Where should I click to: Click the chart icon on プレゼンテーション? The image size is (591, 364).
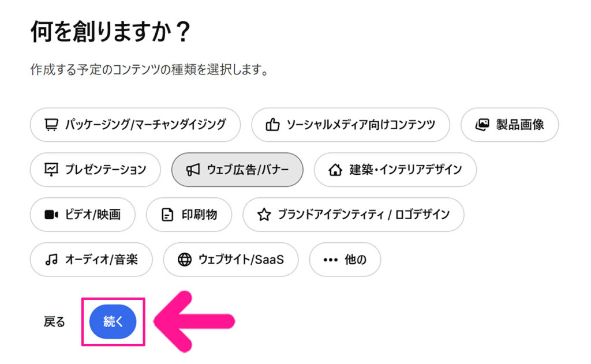click(x=51, y=170)
